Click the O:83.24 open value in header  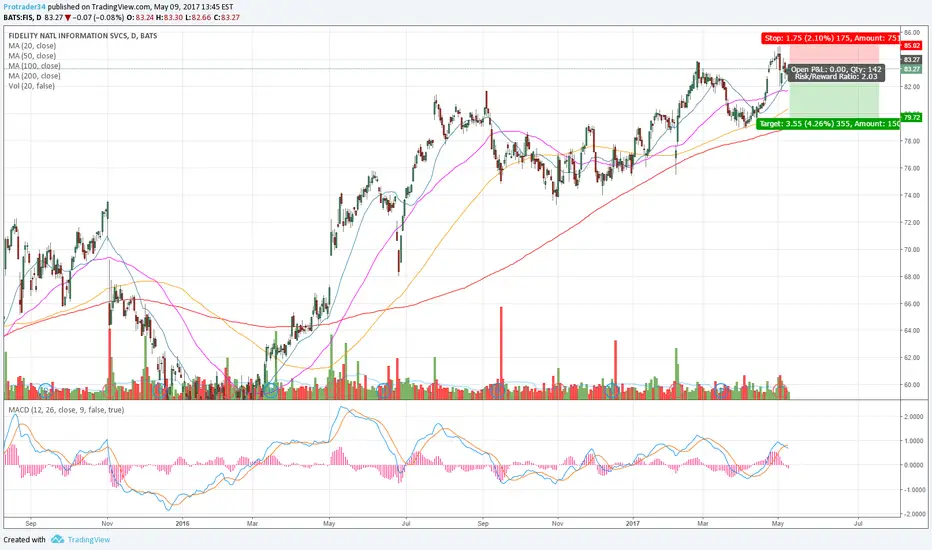pos(139,17)
